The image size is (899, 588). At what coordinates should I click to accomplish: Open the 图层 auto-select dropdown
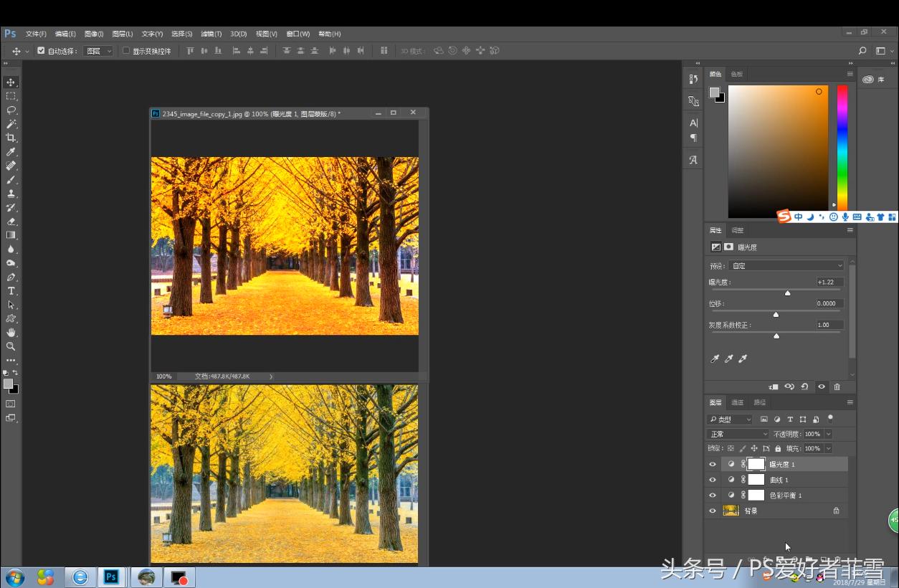tap(98, 51)
